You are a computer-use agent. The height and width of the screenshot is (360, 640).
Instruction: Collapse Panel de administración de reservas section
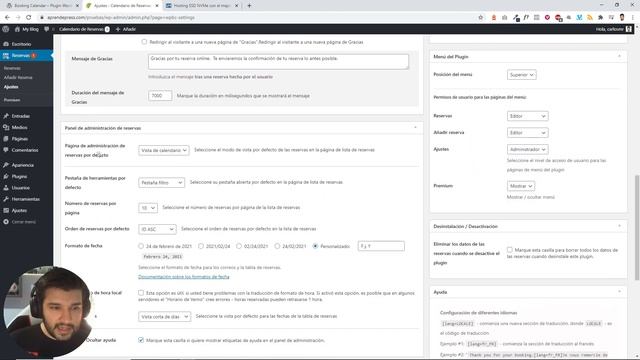(416, 128)
